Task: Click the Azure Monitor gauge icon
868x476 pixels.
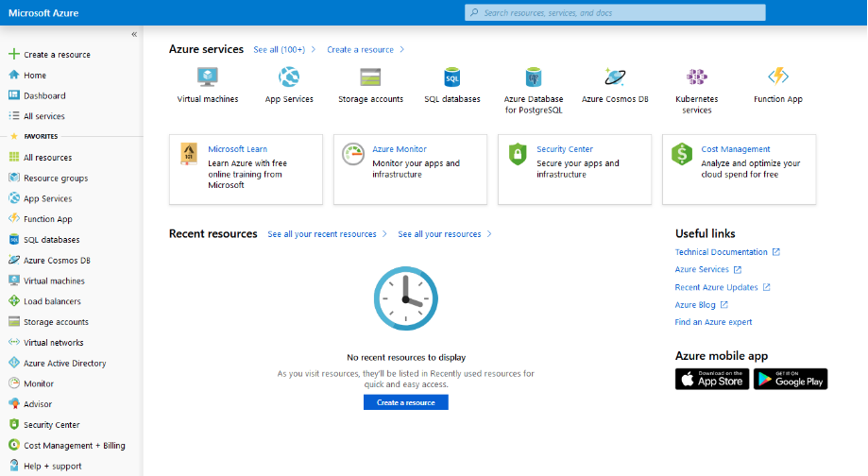Action: coord(353,154)
